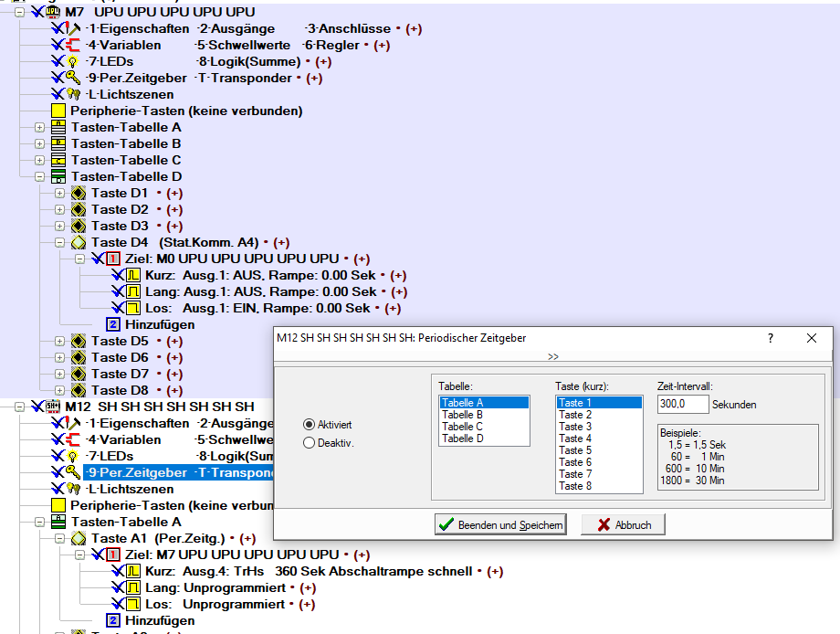This screenshot has width=840, height=634.
Task: Click the Taste D4 diamond icon
Action: tap(79, 243)
